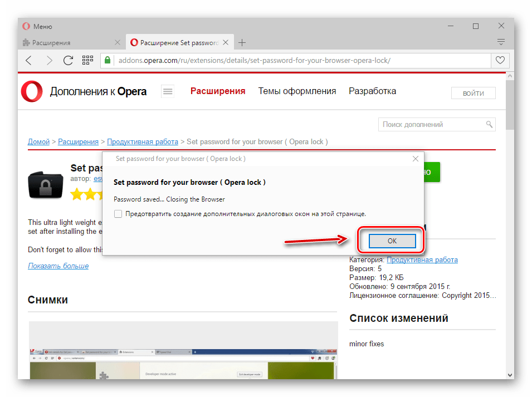Screen dimensions: 532x397
Task: Open the extension screenshot thumbnail
Action: [x=183, y=351]
